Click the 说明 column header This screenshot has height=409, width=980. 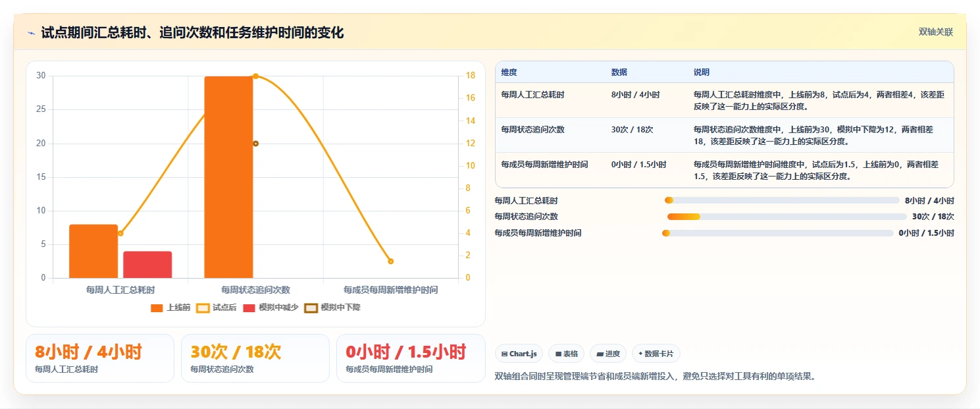pos(702,72)
